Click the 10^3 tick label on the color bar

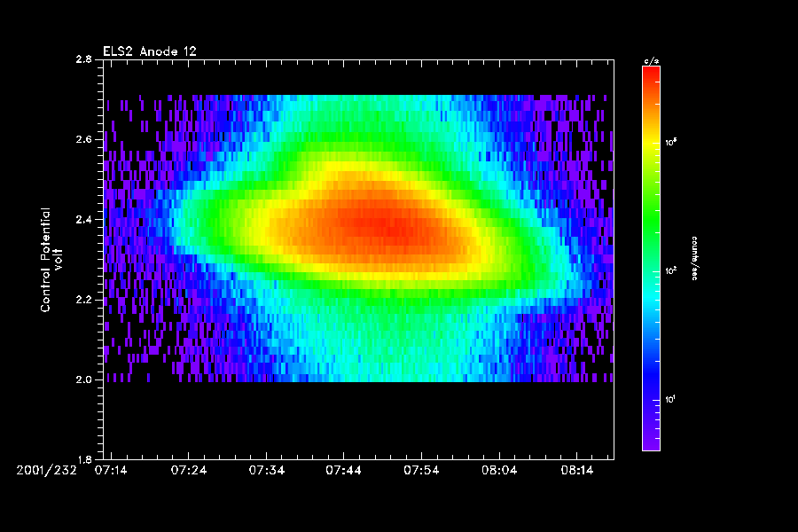[x=671, y=142]
